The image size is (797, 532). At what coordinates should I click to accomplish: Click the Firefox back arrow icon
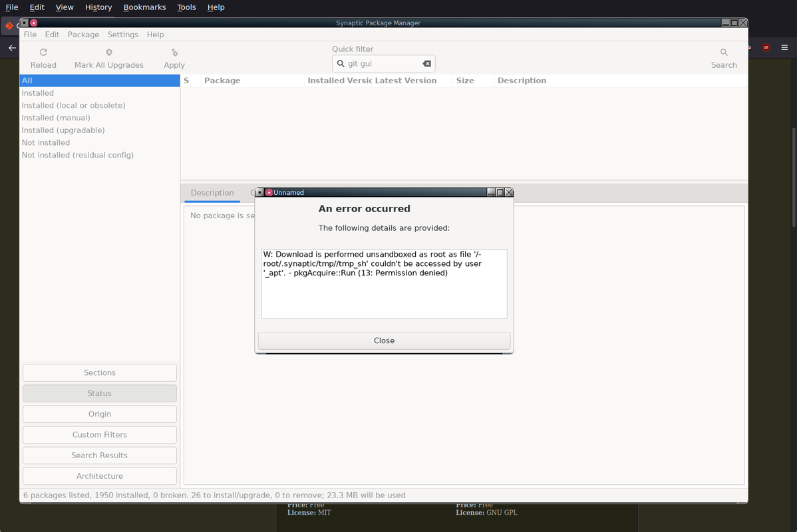pyautogui.click(x=12, y=48)
